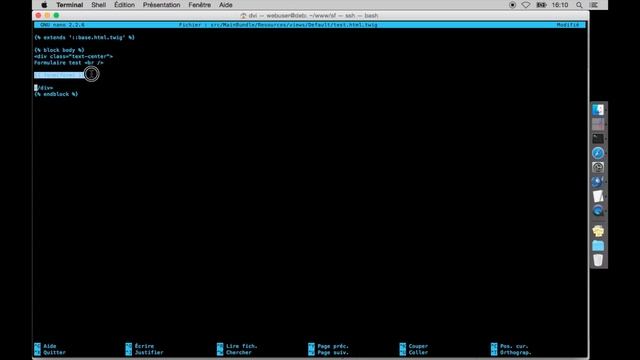
Task: Open the Apple menu
Action: click(x=44, y=5)
